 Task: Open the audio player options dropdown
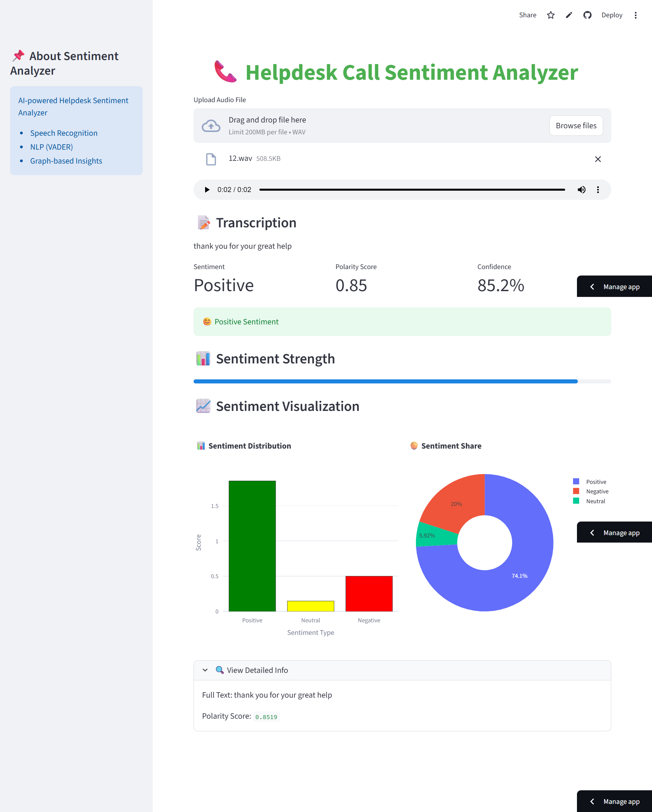tap(598, 189)
